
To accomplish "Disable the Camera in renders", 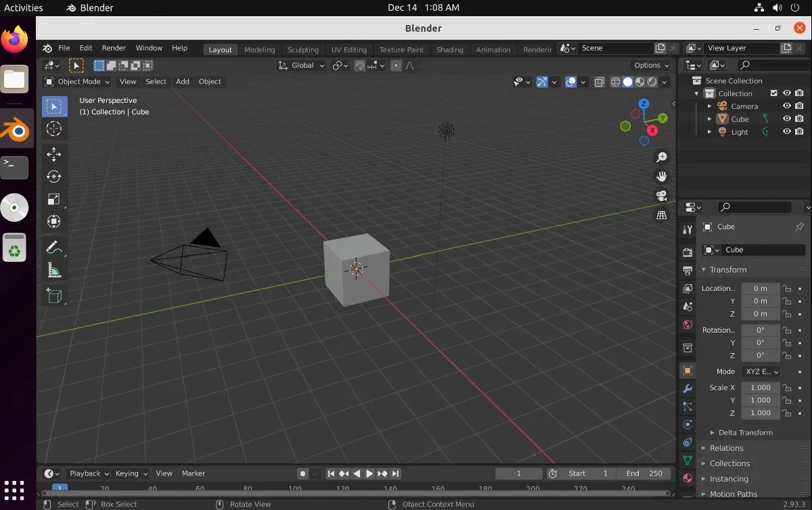I will coord(799,106).
